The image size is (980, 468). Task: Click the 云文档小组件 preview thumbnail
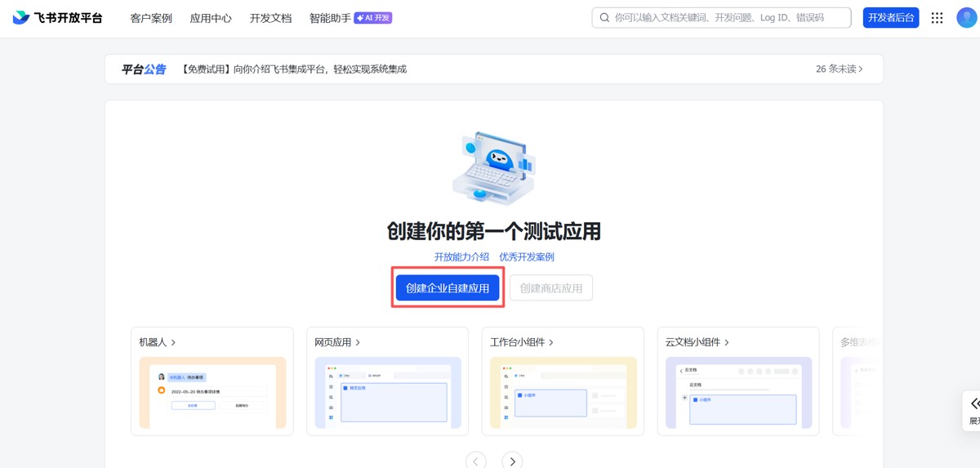point(738,393)
